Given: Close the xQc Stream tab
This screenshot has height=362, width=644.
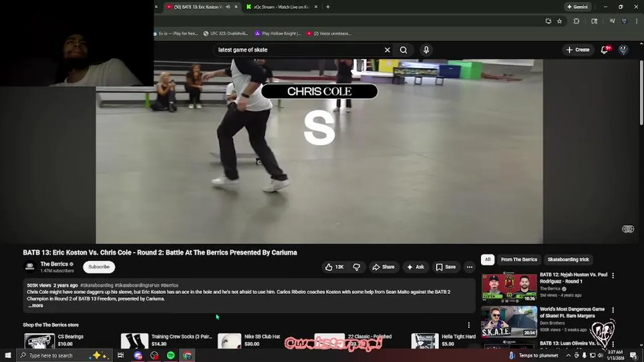Looking at the screenshot, I should pyautogui.click(x=316, y=7).
